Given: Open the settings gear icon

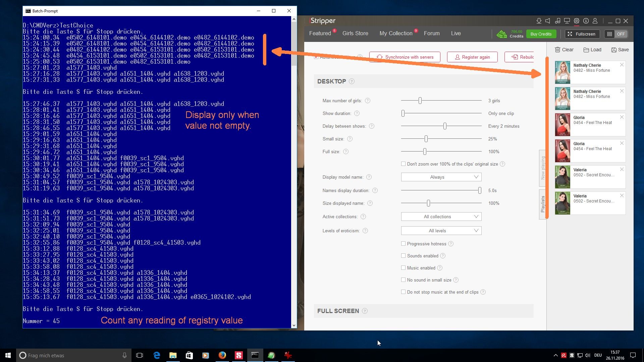Looking at the screenshot, I should click(x=576, y=21).
